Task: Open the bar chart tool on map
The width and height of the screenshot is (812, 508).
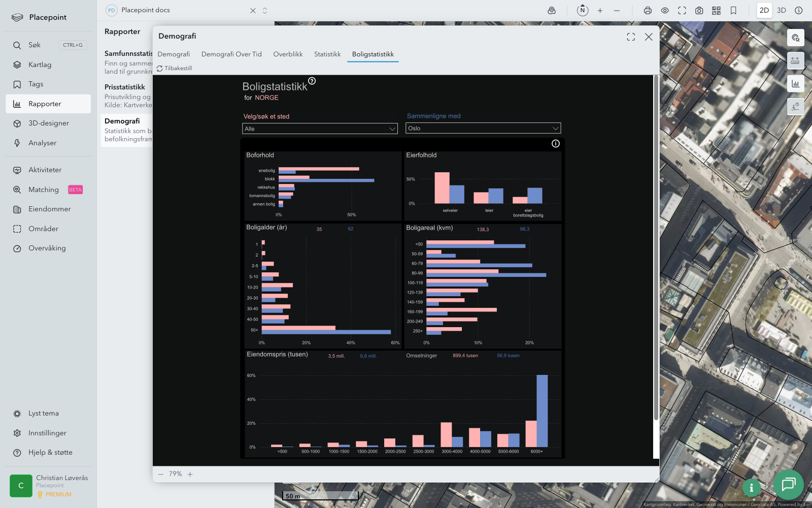Action: [795, 84]
